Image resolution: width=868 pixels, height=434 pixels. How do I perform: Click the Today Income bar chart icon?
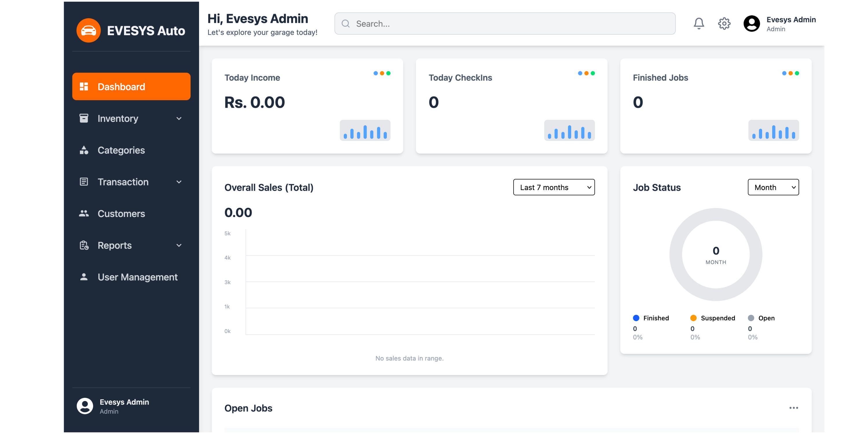click(x=365, y=130)
